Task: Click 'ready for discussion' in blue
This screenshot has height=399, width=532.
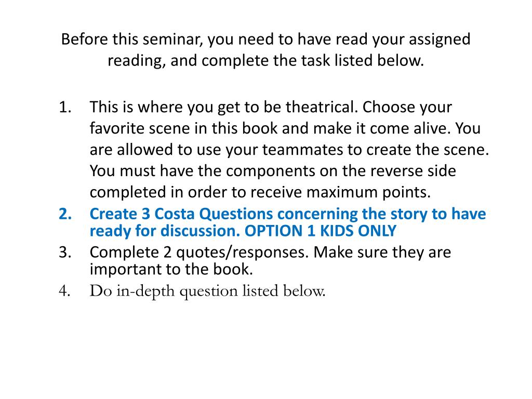Action: (165, 231)
